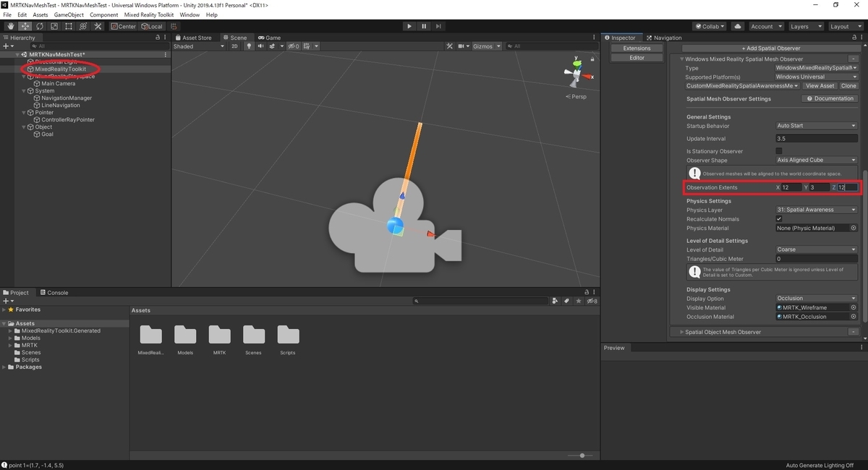Open Unity cloud services
This screenshot has width=868, height=470.
point(738,26)
